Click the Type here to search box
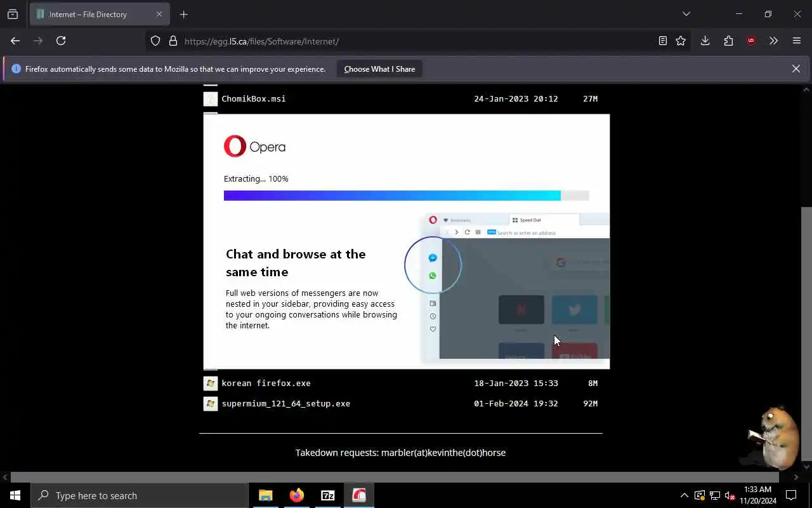The height and width of the screenshot is (508, 812). click(x=140, y=495)
